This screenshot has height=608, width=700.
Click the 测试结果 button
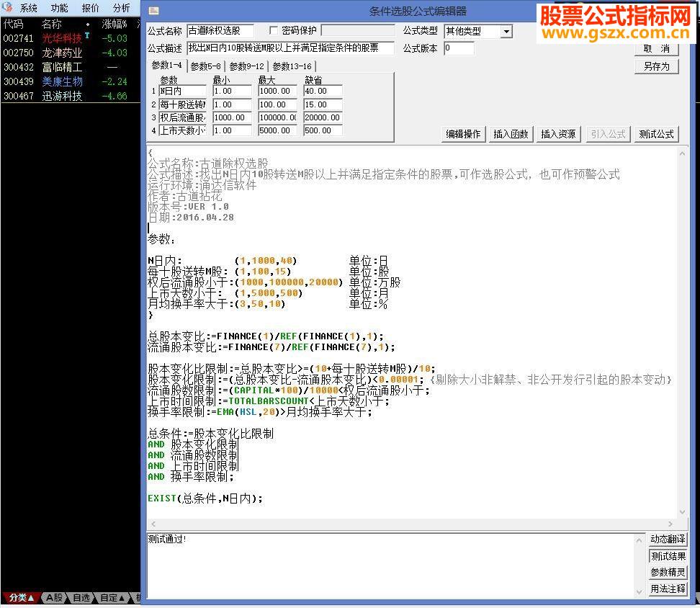click(668, 555)
